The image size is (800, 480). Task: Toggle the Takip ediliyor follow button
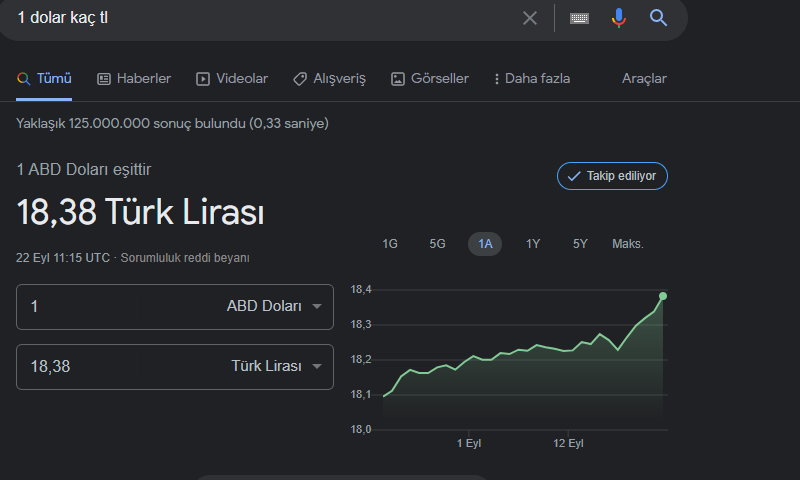point(612,176)
